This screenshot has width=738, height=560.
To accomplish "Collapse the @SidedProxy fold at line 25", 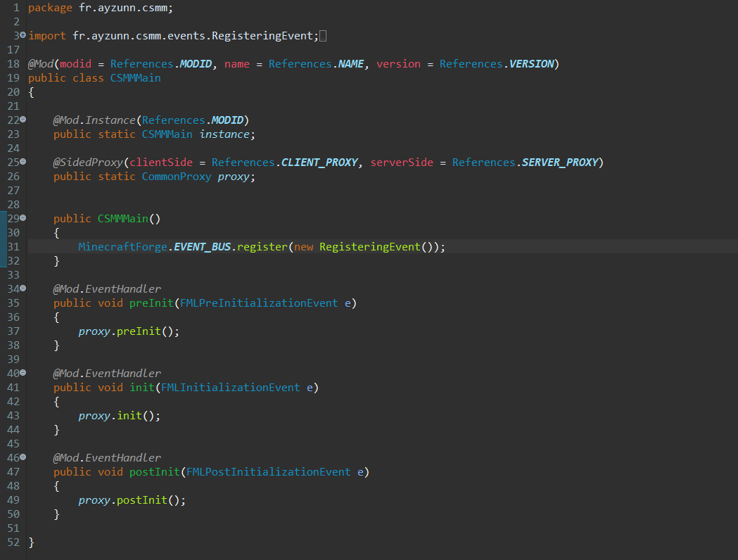I will coord(23,162).
